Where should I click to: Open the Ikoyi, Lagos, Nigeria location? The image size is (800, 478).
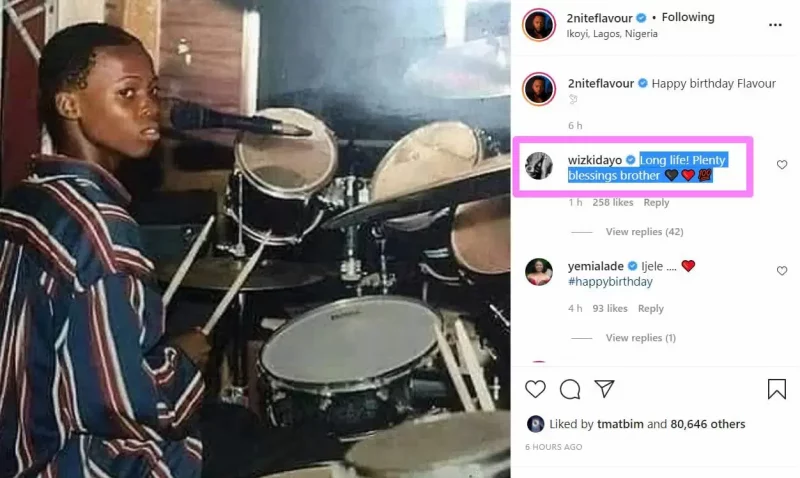[x=612, y=34]
